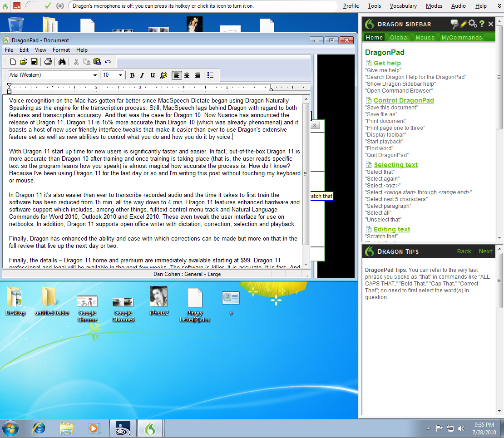
Task: Open Find with the binoculars icon
Action: coord(62,62)
